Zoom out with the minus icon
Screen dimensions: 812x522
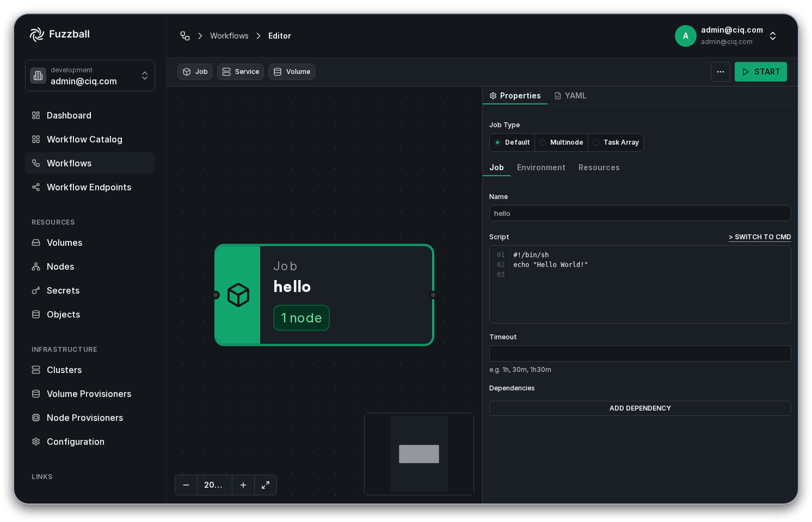pos(186,485)
